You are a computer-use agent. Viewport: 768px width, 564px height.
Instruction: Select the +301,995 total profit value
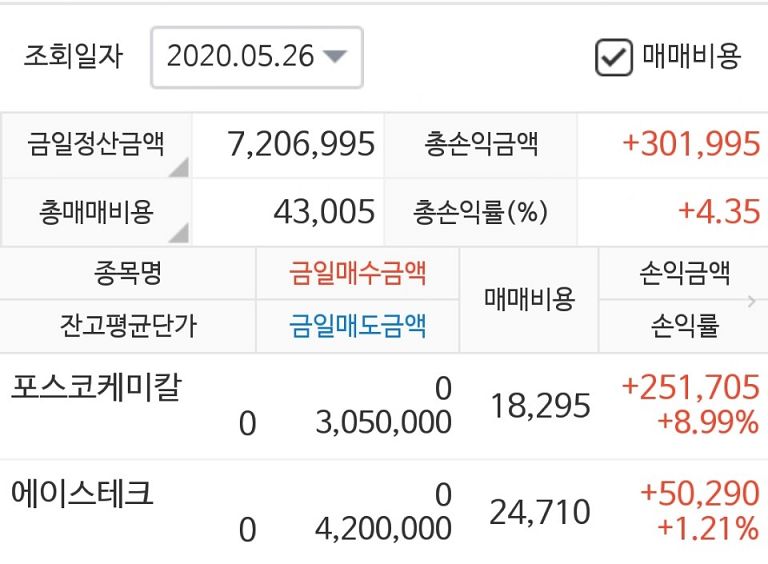[x=691, y=145]
